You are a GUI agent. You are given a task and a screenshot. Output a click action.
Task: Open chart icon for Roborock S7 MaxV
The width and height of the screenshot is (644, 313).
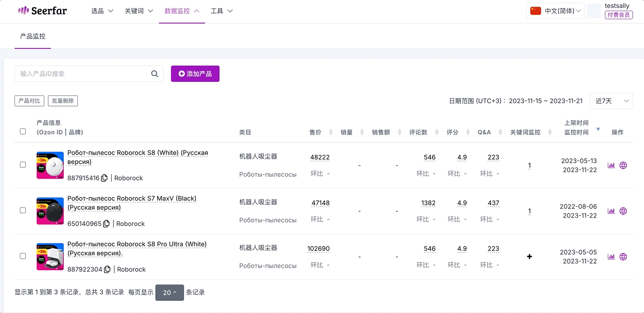coord(611,211)
